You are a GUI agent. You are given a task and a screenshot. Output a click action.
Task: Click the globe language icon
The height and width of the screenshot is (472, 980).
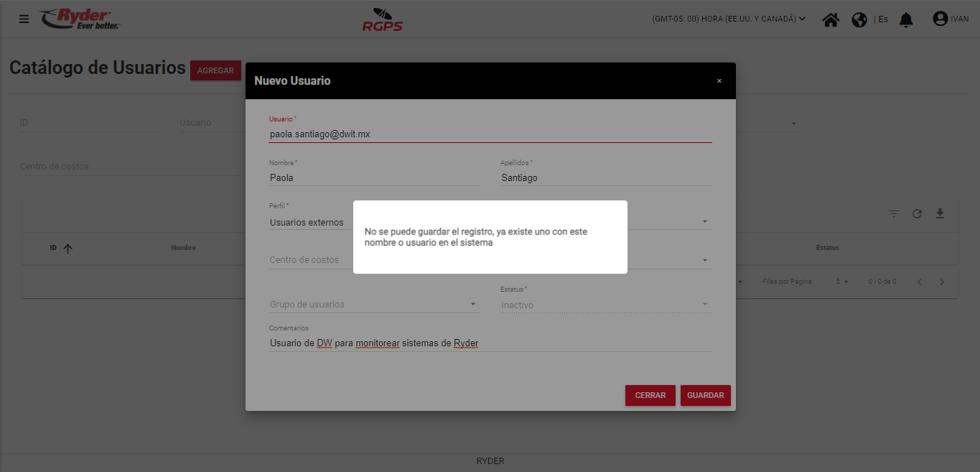coord(859,19)
